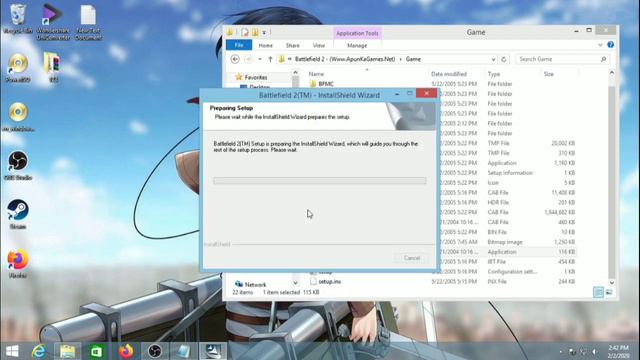Select the New Text Document desktop file

88,21
